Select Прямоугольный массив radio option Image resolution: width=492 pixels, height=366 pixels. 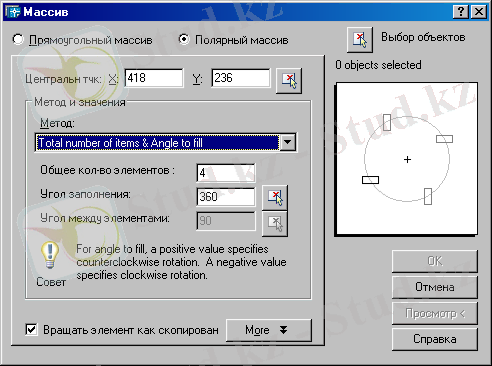[18, 40]
